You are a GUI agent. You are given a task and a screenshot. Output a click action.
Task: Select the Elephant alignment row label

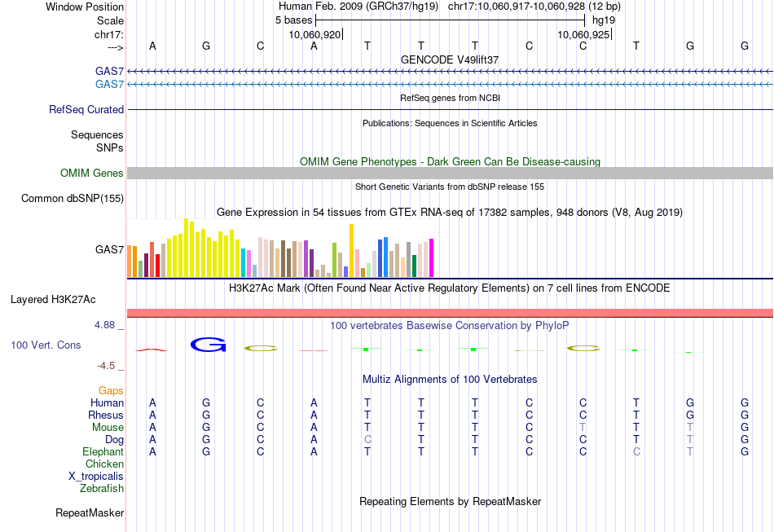click(x=103, y=451)
